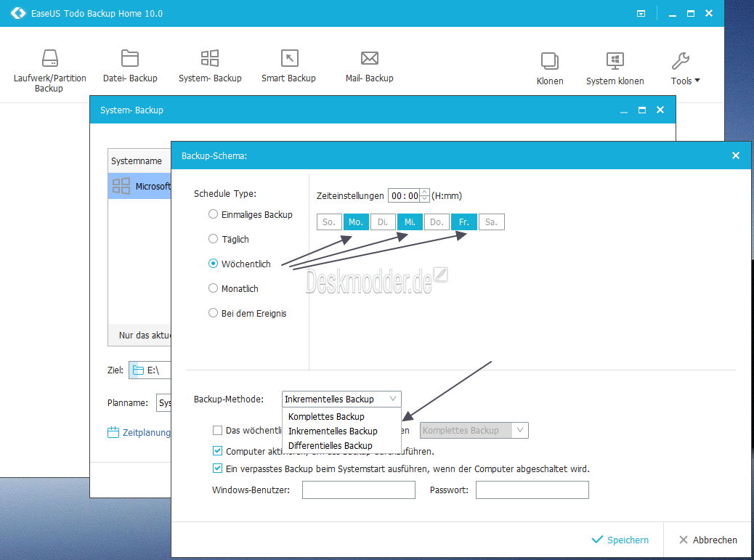The height and width of the screenshot is (560, 754).
Task: Select Wöchentlich schedule type
Action: pyautogui.click(x=213, y=264)
